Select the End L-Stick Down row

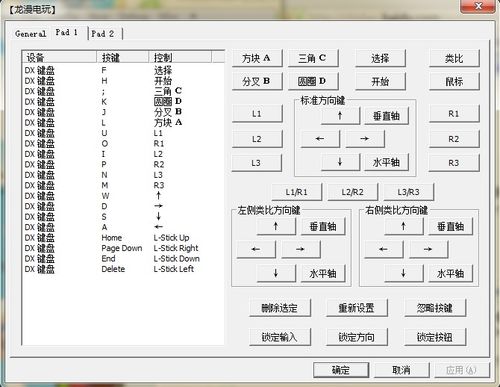pos(123,258)
